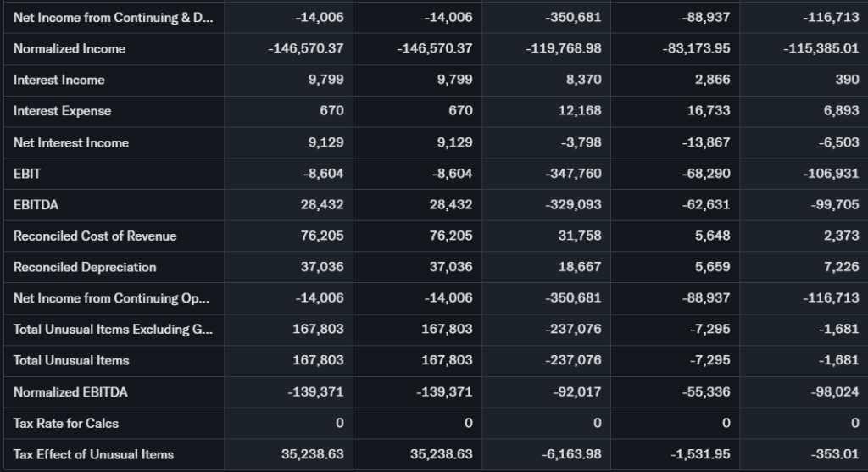Click the 7,226 Reconciled Depreciation cell
868x472 pixels.
tap(841, 267)
